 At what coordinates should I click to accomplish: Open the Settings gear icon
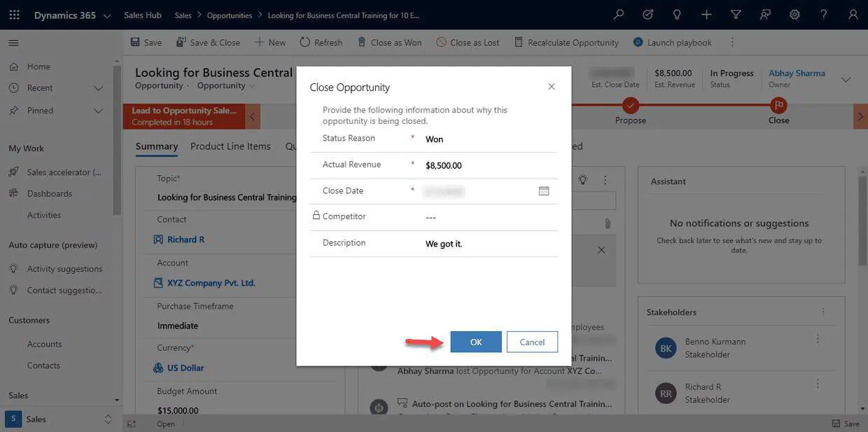pos(794,15)
